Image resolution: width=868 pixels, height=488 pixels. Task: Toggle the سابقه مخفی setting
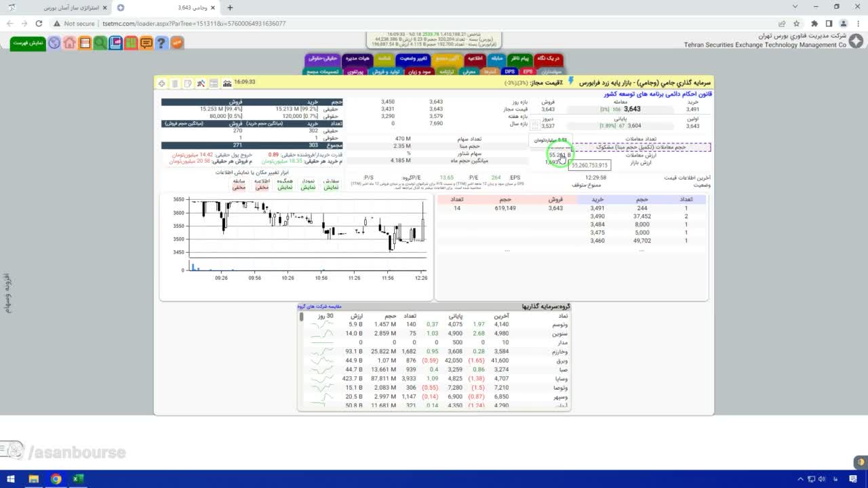coord(239,187)
